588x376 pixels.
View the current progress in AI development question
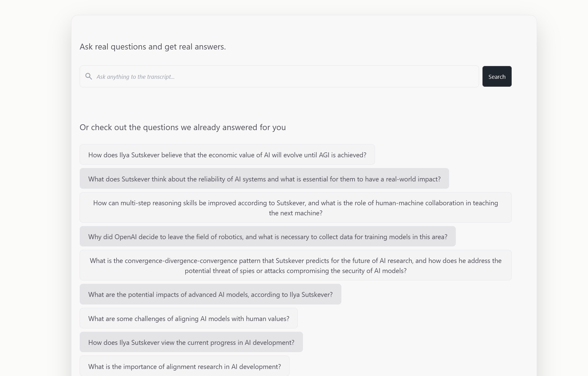191,342
